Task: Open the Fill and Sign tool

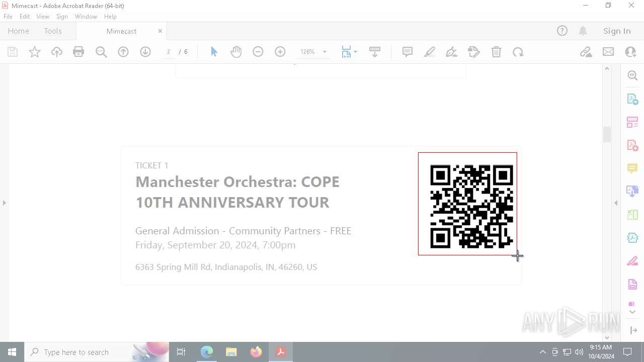Action: tap(474, 52)
